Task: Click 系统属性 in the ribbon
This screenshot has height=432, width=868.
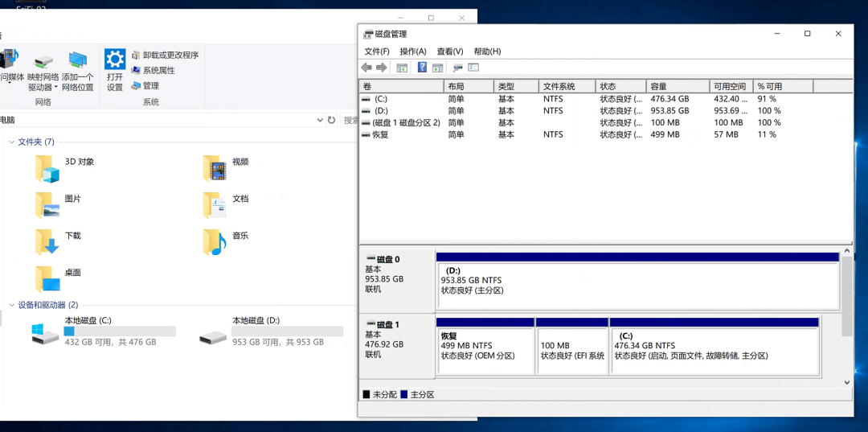Action: [x=154, y=70]
